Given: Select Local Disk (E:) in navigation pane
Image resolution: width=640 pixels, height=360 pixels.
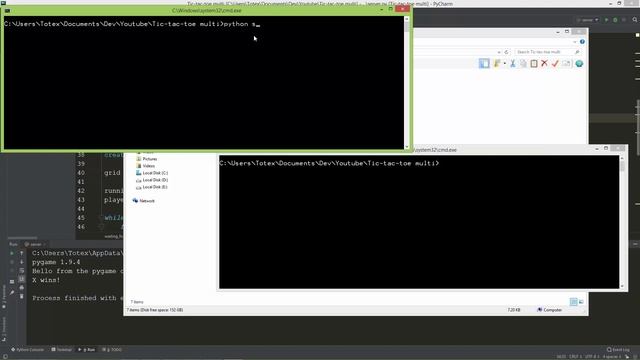Looking at the screenshot, I should click(x=152, y=187).
